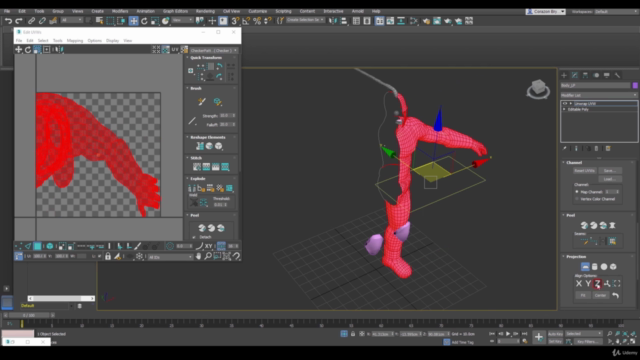Click Align to Y in Projection rollout
The width and height of the screenshot is (640, 360).
(x=588, y=283)
